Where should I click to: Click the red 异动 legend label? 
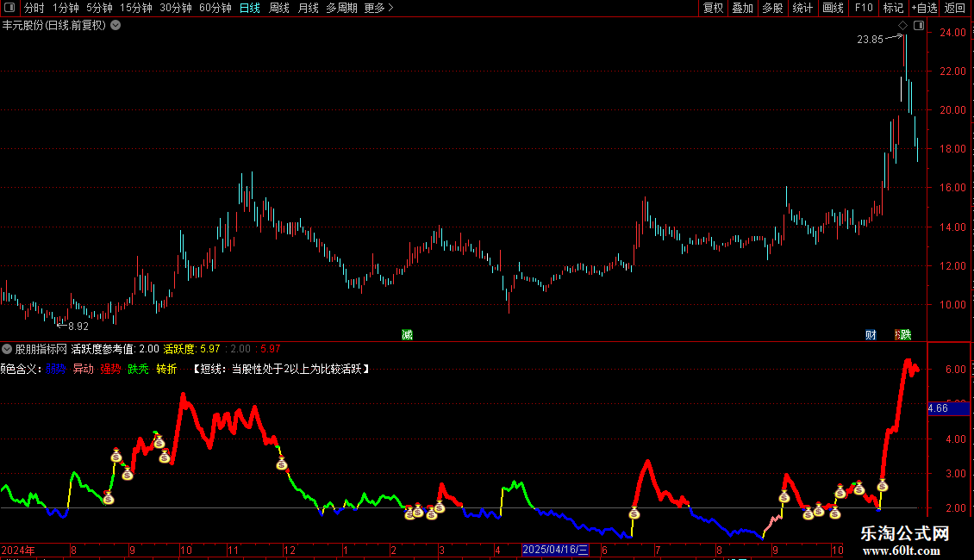84,369
